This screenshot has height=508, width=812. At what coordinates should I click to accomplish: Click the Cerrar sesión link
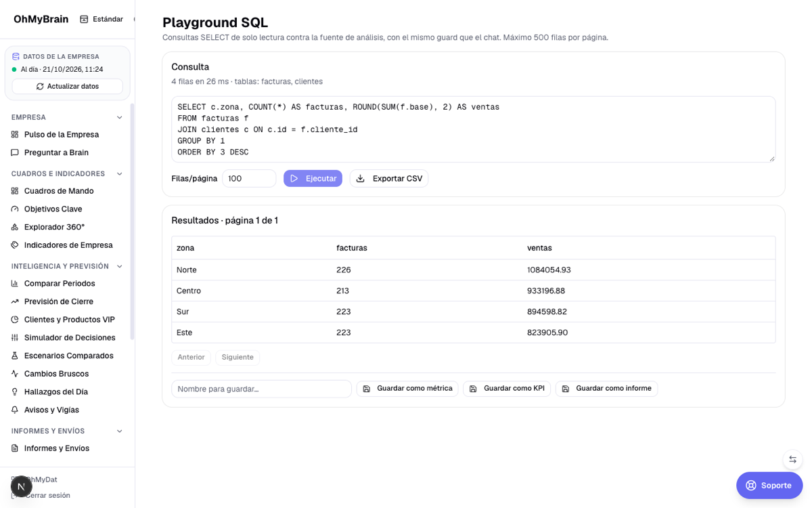click(47, 496)
